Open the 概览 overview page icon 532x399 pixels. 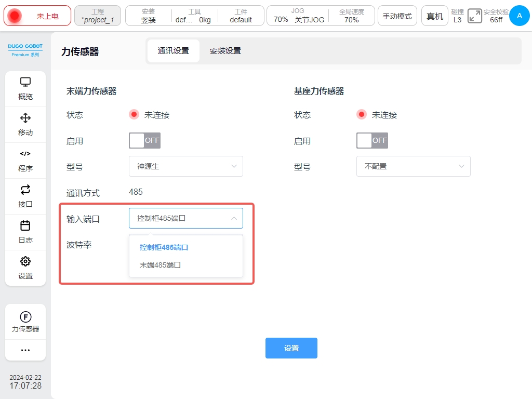pyautogui.click(x=25, y=83)
